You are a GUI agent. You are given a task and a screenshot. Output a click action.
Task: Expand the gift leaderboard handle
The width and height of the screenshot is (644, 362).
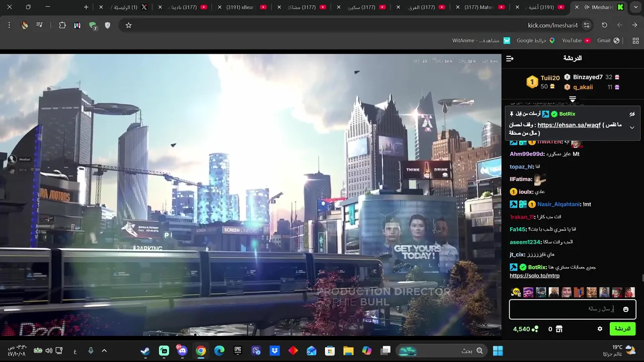pyautogui.click(x=573, y=99)
